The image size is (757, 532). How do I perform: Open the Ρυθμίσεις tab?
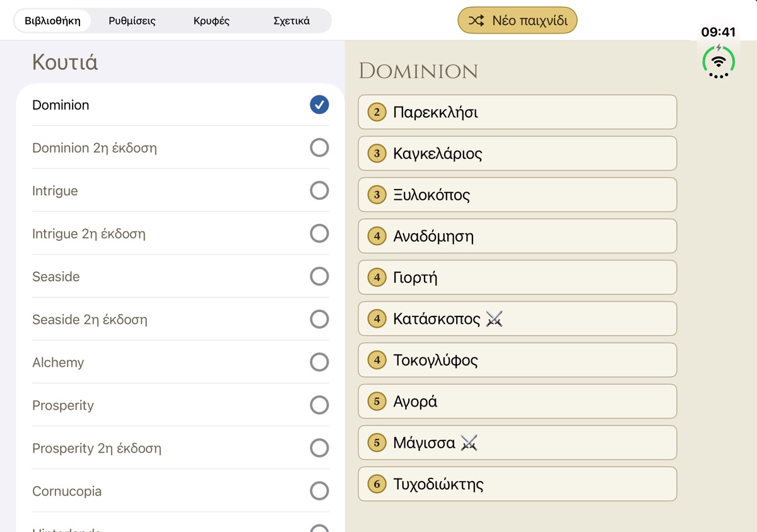(x=132, y=21)
